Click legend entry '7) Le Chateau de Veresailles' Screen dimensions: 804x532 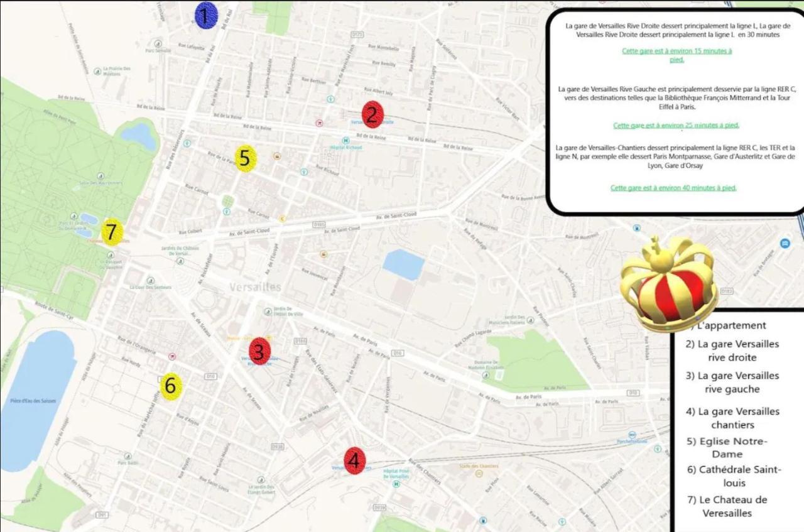click(727, 506)
